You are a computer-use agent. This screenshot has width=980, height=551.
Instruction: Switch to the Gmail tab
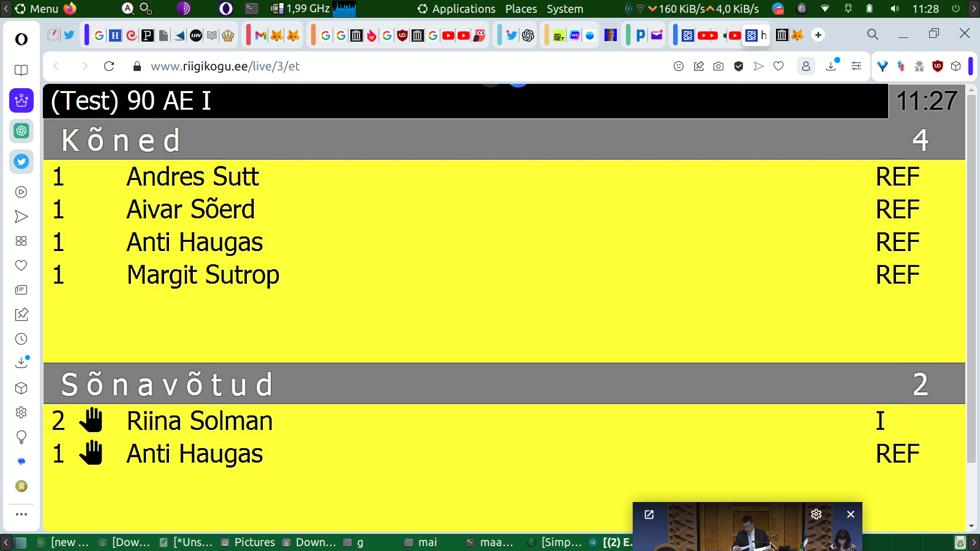pos(261,36)
